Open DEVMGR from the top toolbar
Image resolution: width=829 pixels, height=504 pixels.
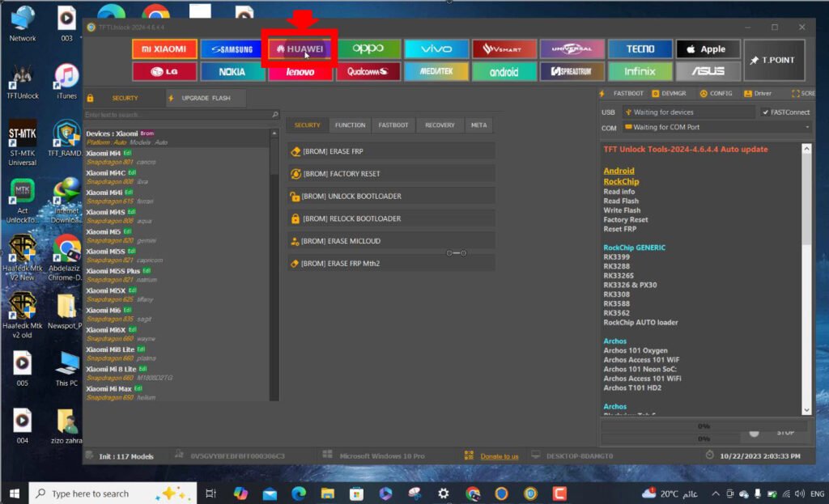coord(670,94)
